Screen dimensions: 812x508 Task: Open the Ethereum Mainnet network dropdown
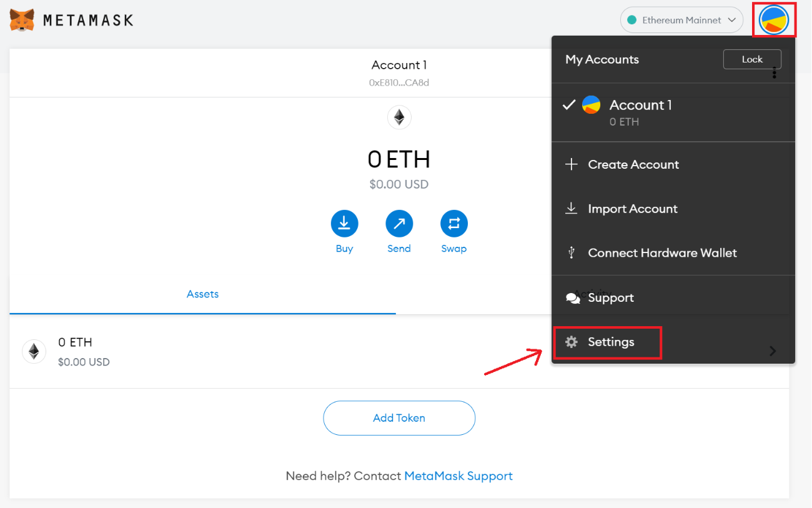pyautogui.click(x=681, y=20)
